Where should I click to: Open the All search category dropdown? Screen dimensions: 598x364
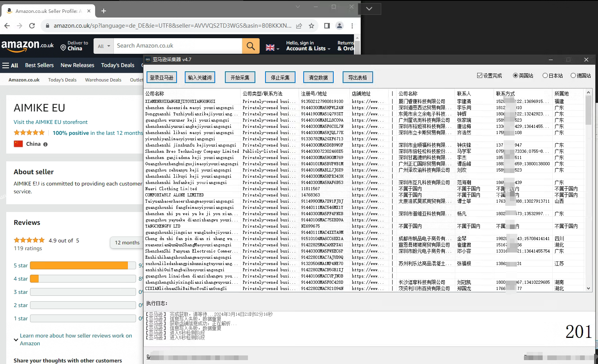tap(103, 46)
